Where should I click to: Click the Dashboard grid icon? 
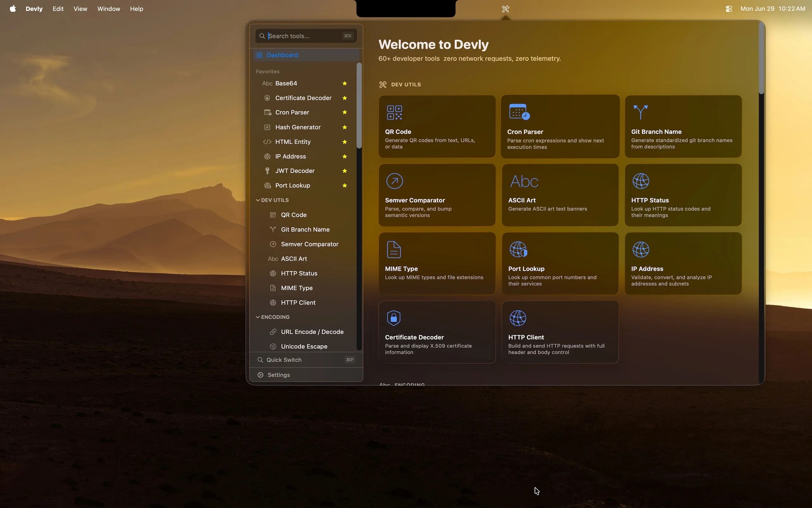coord(259,55)
